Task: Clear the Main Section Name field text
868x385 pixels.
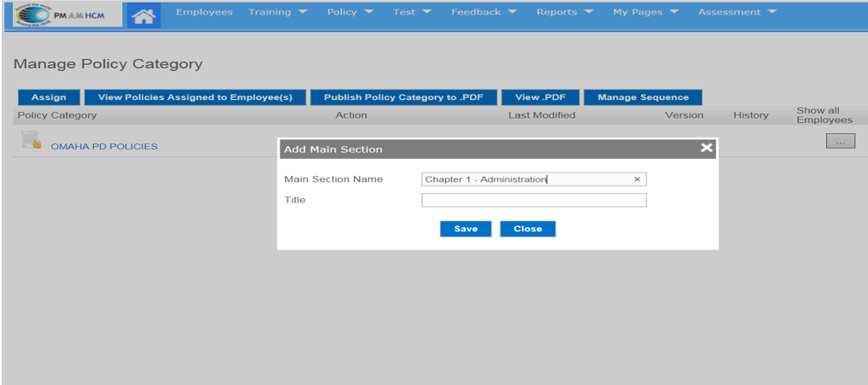Action: (x=636, y=179)
